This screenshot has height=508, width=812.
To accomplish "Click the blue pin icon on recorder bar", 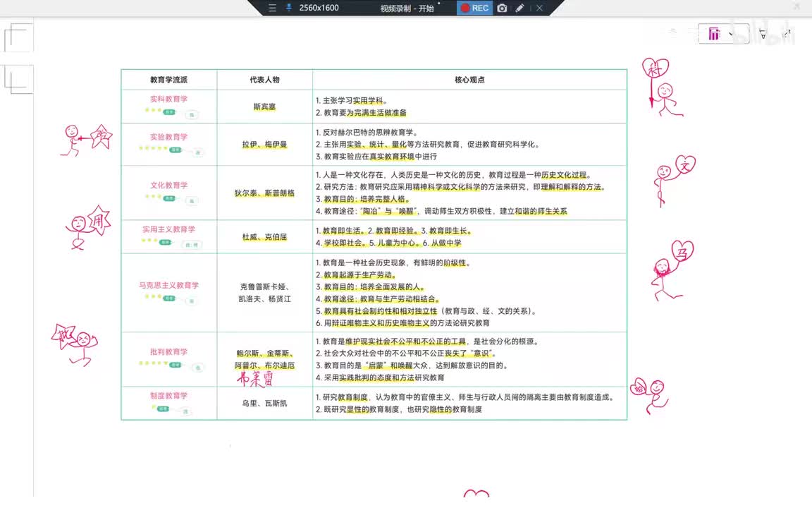I will (x=289, y=8).
